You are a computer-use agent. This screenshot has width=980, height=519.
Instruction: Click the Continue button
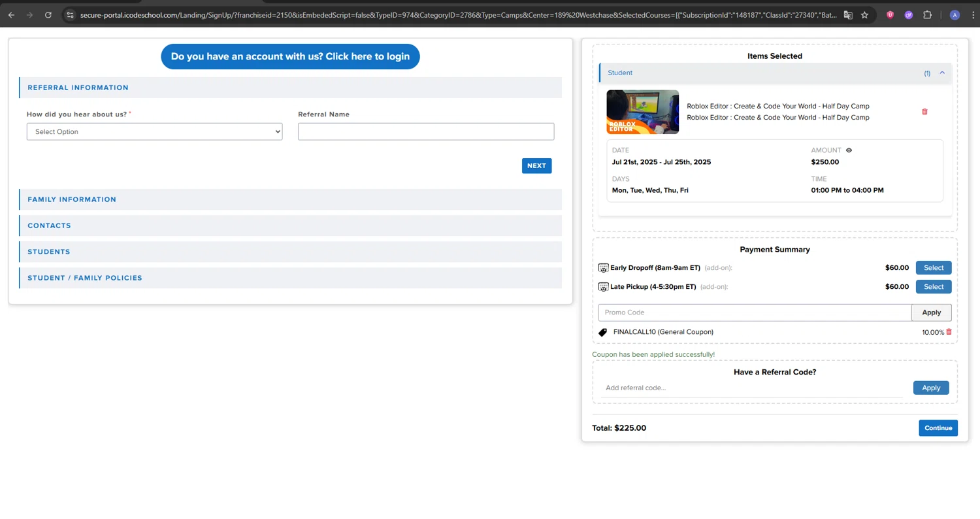(x=938, y=428)
